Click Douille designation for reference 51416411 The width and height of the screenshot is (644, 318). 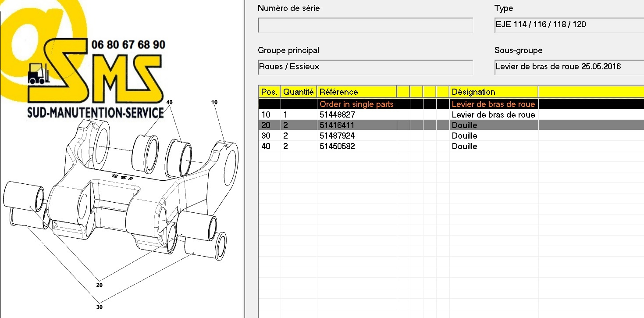[464, 125]
